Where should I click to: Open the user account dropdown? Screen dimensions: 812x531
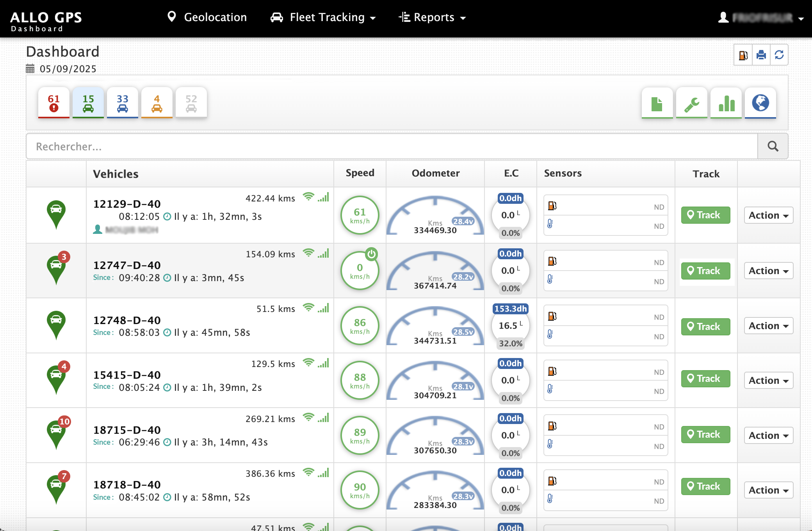tap(760, 18)
